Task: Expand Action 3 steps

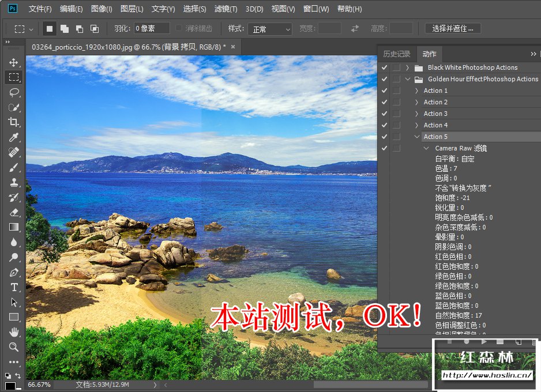Action: (x=416, y=114)
